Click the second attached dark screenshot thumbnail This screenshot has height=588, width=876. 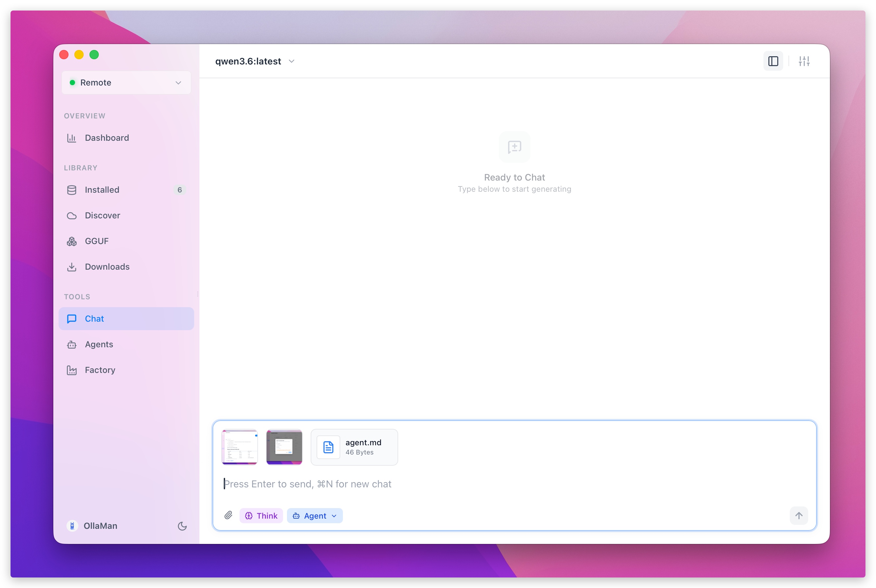coord(284,447)
